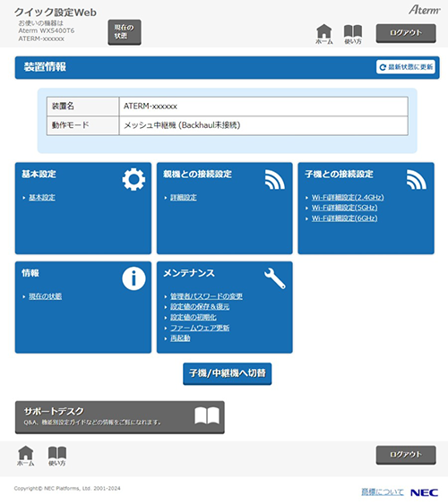The width and height of the screenshot is (448, 504).
Task: Open 詳細設定 link under 親機との接続設定
Action: (184, 197)
